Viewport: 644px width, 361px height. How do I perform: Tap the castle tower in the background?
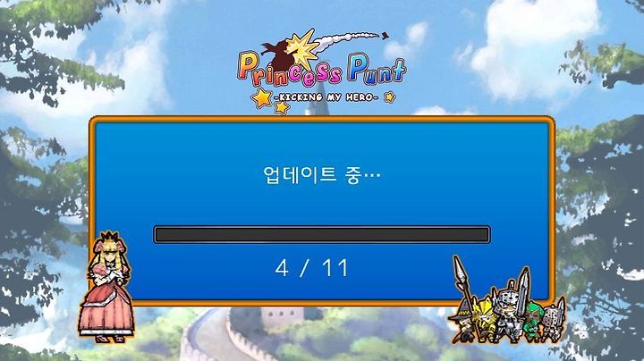click(x=317, y=97)
